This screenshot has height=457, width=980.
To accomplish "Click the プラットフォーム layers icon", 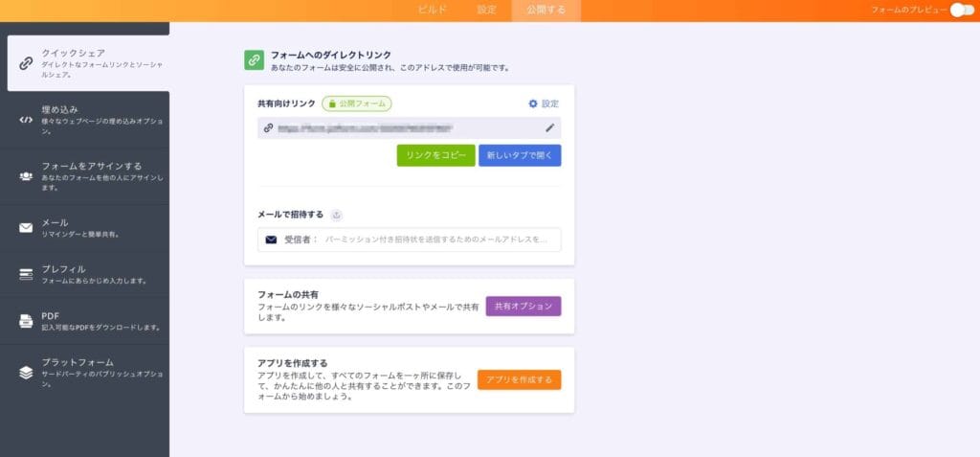I will (26, 373).
